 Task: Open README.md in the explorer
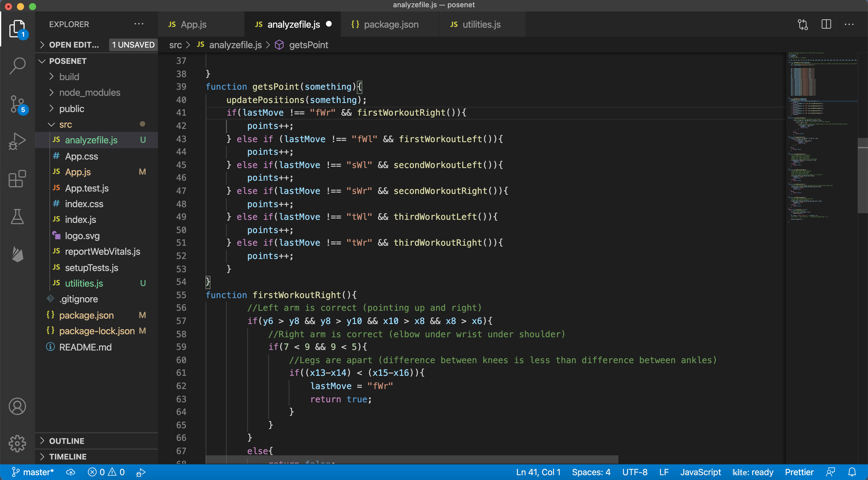(85, 347)
